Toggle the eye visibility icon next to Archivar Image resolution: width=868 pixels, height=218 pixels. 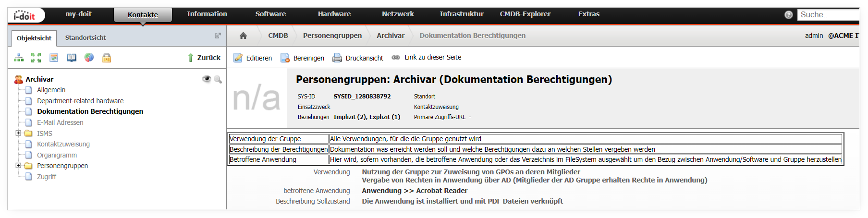click(x=207, y=79)
